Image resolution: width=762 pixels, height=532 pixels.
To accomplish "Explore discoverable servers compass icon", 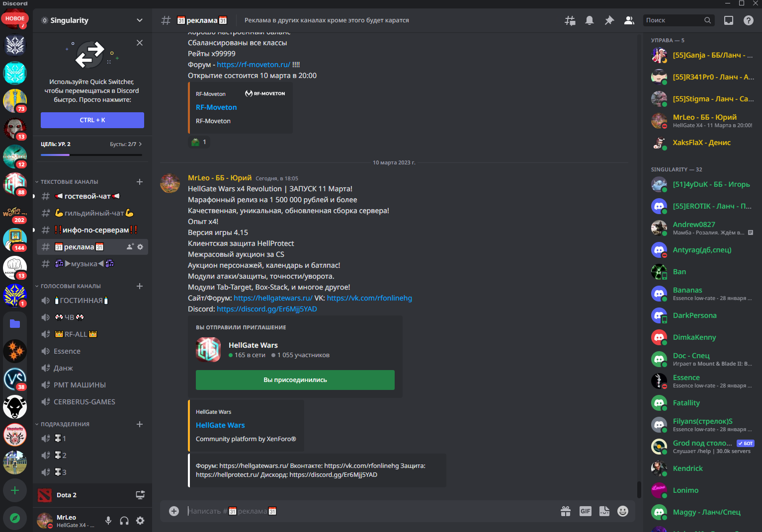I will coord(15,518).
